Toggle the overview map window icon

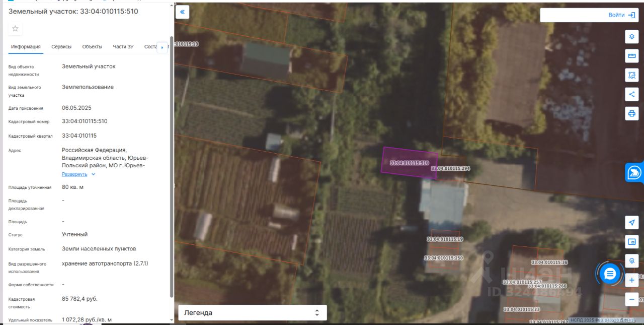(632, 241)
